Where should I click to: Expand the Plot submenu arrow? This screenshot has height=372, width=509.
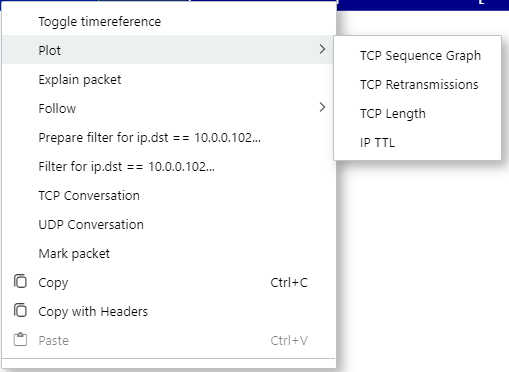click(x=322, y=49)
